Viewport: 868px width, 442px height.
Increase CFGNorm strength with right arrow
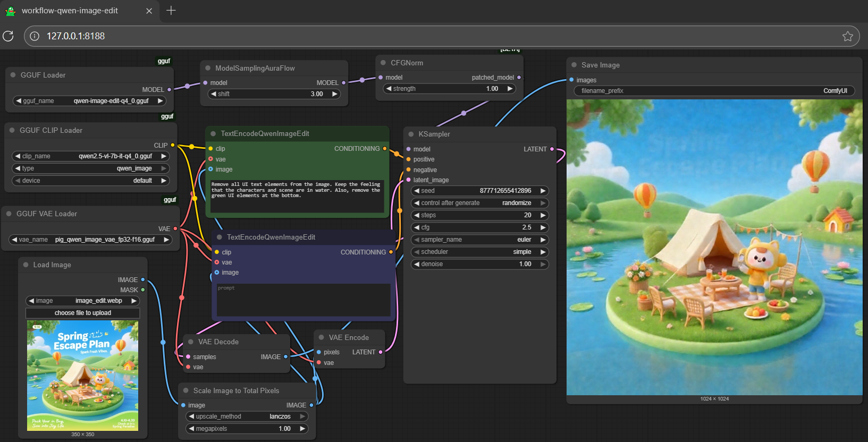[510, 89]
